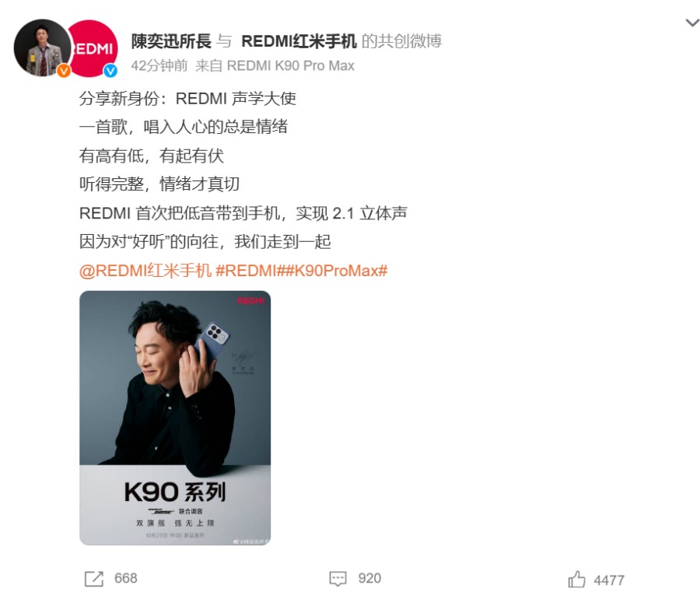
Task: Open the K90 series poster image
Action: pyautogui.click(x=175, y=418)
